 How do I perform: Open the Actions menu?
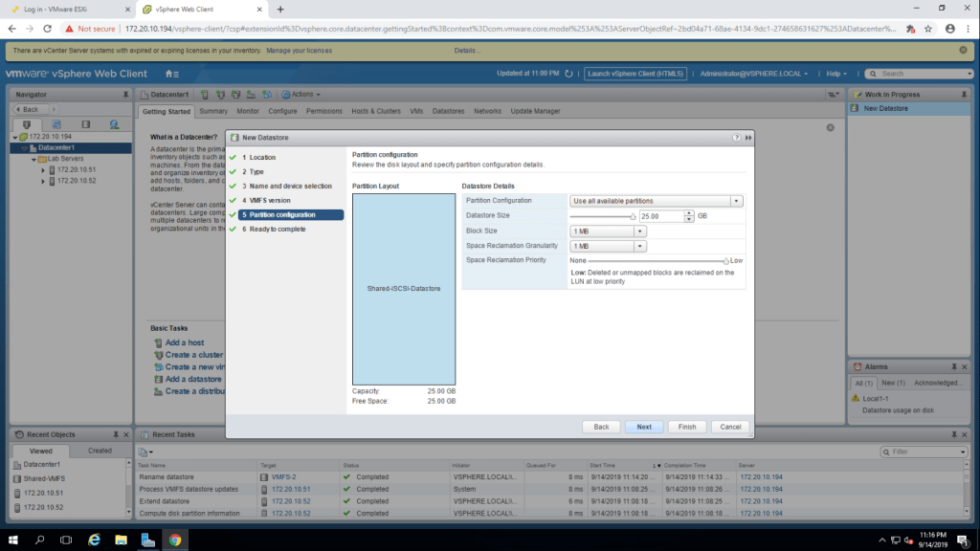point(303,95)
